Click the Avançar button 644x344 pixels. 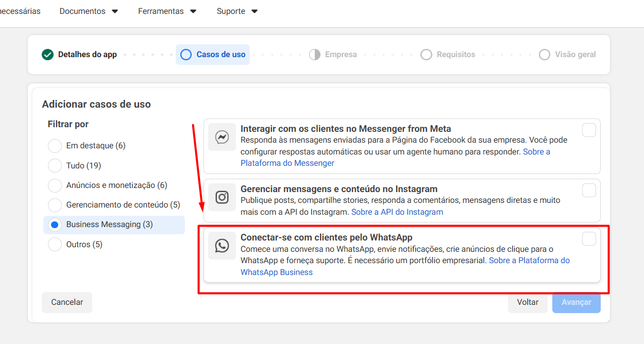[577, 302]
